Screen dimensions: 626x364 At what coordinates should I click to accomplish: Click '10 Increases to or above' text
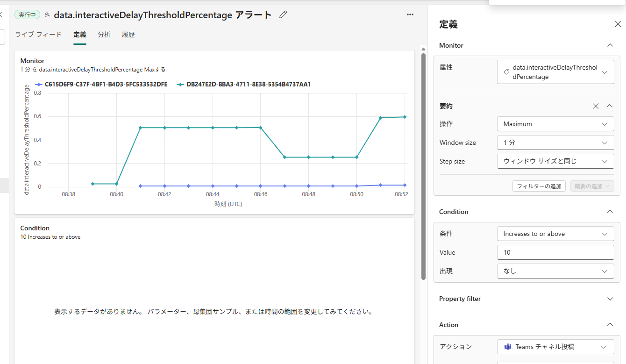click(x=50, y=237)
